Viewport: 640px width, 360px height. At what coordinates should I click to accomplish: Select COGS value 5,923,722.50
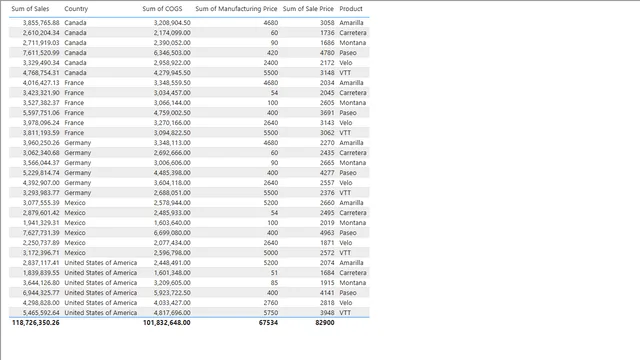[x=172, y=293]
